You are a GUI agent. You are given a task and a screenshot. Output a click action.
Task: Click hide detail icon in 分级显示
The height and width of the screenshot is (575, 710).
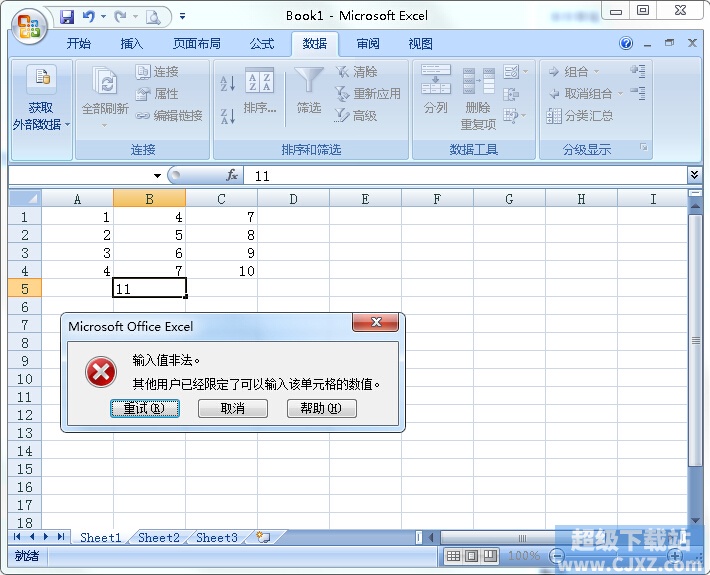pyautogui.click(x=638, y=93)
